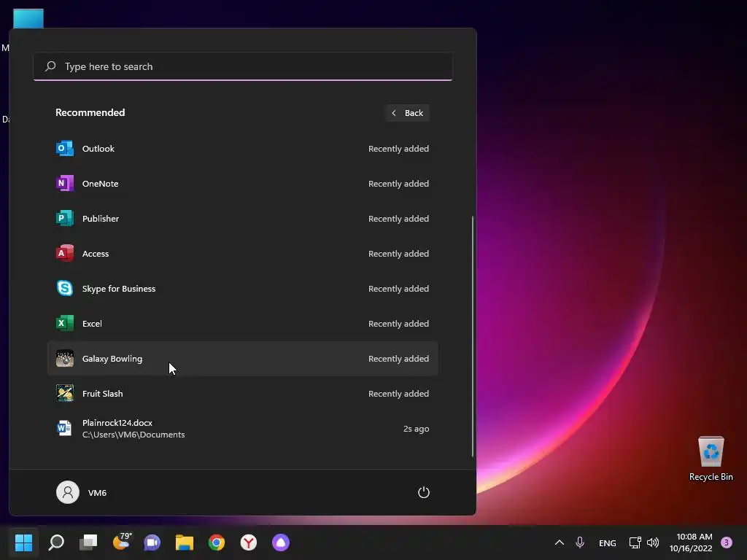Open the weather widget showing 79°
The height and width of the screenshot is (560, 747).
(121, 542)
